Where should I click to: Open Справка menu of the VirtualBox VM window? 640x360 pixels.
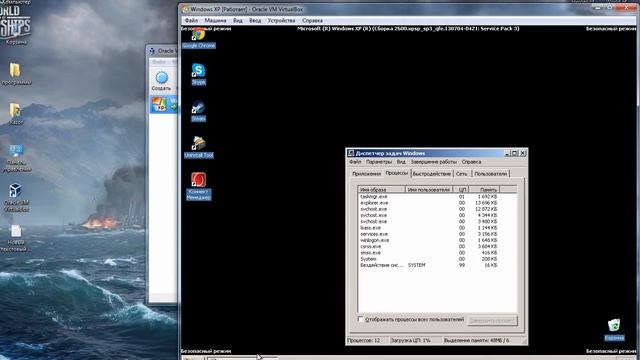(312, 20)
